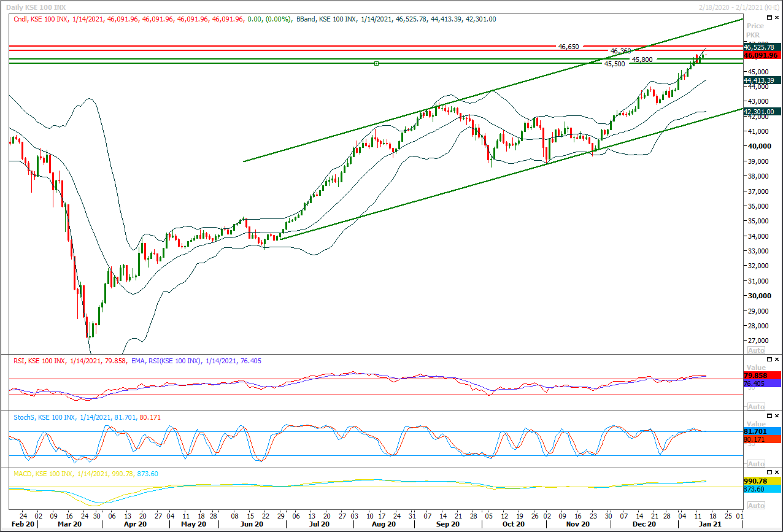Select the 44,413.39 middle band price tag
Screen dimensions: 783x532
762,80
